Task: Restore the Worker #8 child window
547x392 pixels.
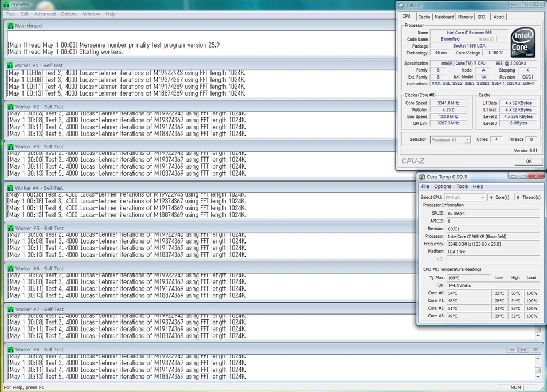Action: 523,350
